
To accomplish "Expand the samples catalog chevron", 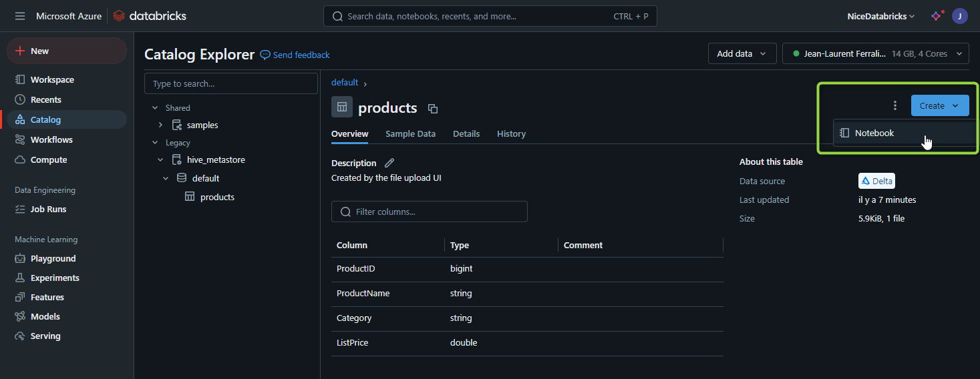I will click(x=160, y=125).
